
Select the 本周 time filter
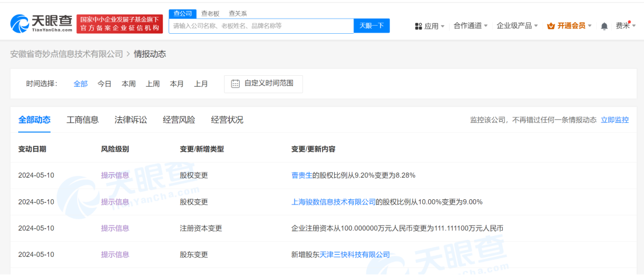128,84
